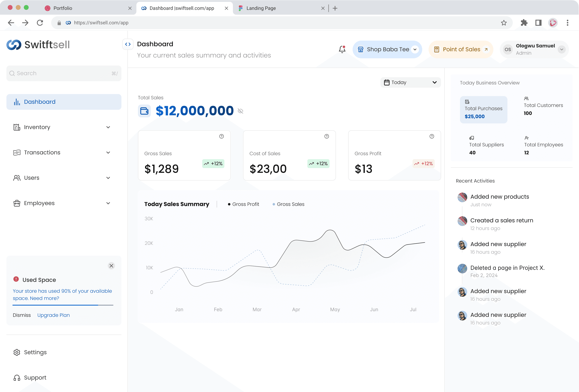
Task: Open the notifications bell
Action: [x=342, y=49]
